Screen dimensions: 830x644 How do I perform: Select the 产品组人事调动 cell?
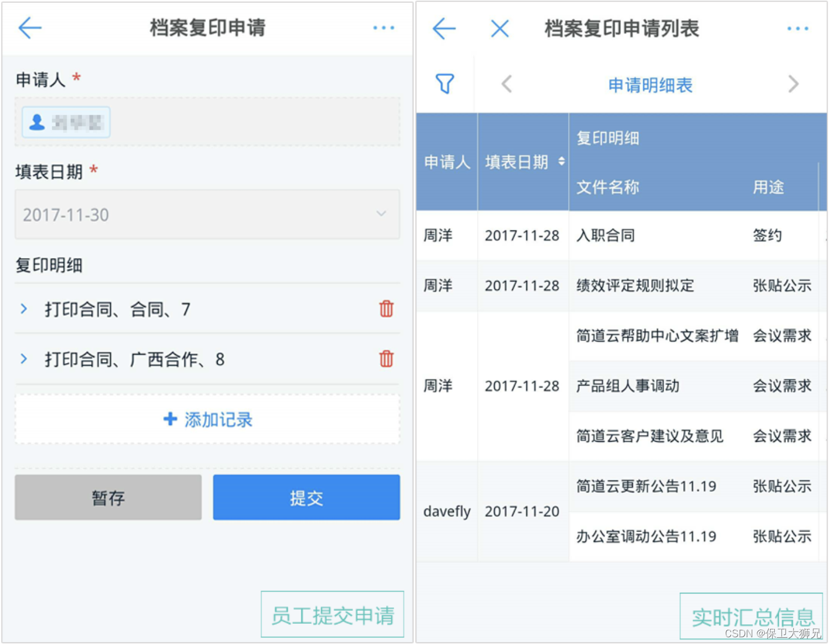[x=628, y=386]
